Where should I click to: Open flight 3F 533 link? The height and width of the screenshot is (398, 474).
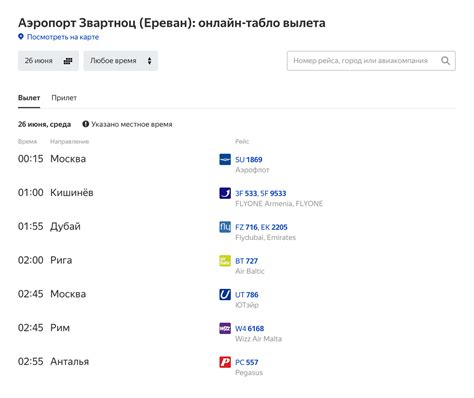coord(246,193)
